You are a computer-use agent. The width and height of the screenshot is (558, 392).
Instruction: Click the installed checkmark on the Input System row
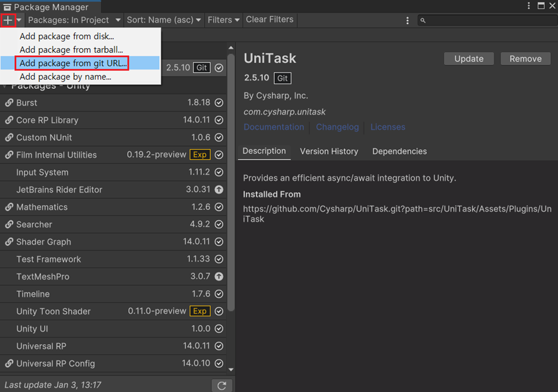click(219, 173)
